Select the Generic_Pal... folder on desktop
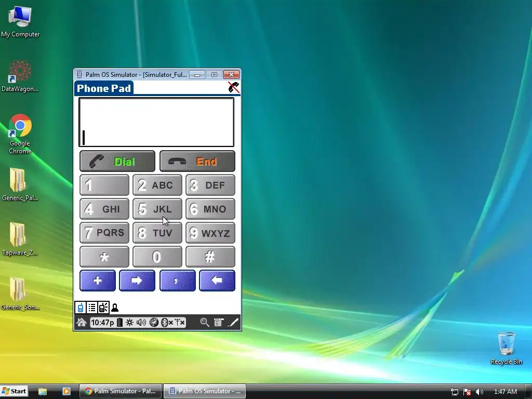 [20, 184]
